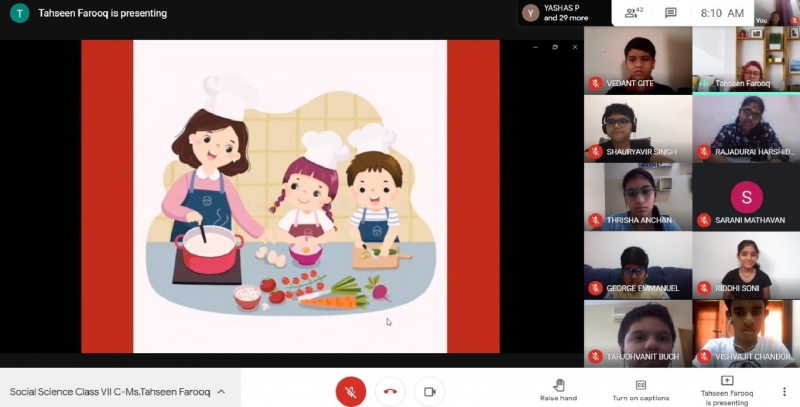
Task: Click the green T presenter avatar
Action: (20, 14)
